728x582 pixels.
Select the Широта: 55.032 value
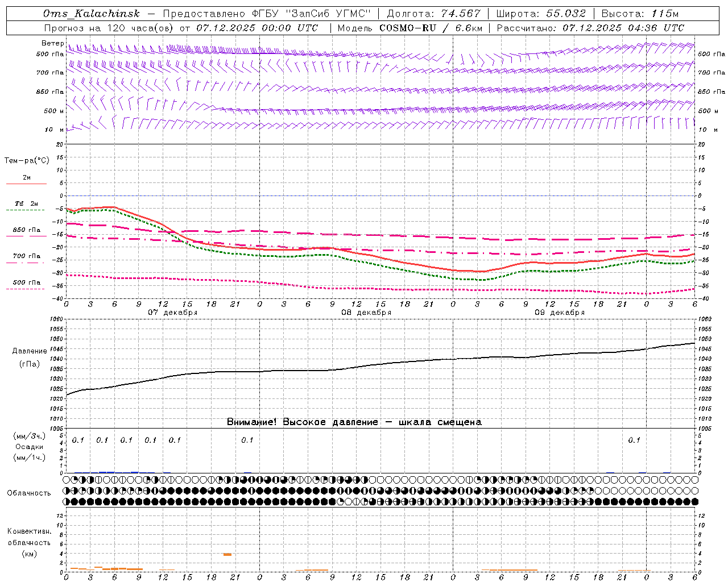[x=541, y=14]
